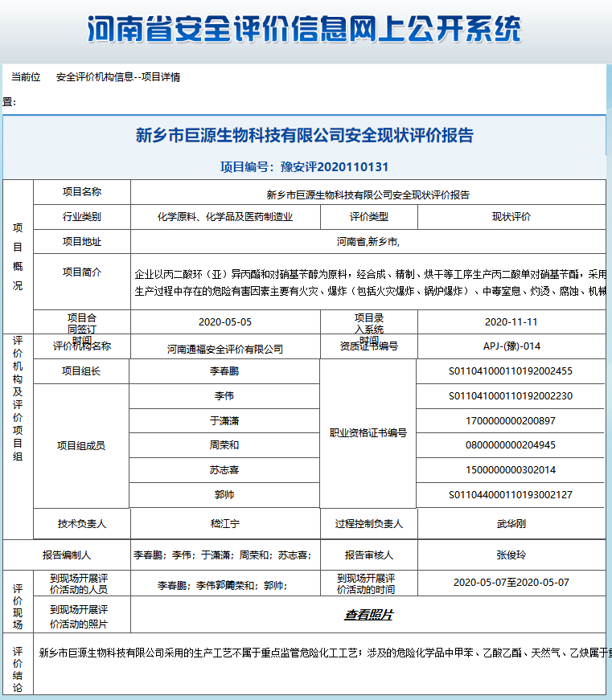This screenshot has width=612, height=700.
Task: Click the 报告编制人 label cell
Action: pos(67,555)
